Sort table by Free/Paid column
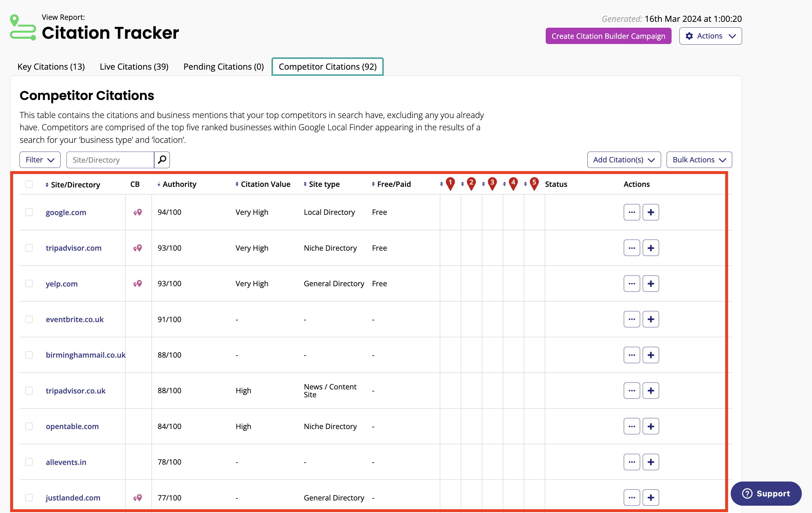The height and width of the screenshot is (513, 812). (391, 184)
